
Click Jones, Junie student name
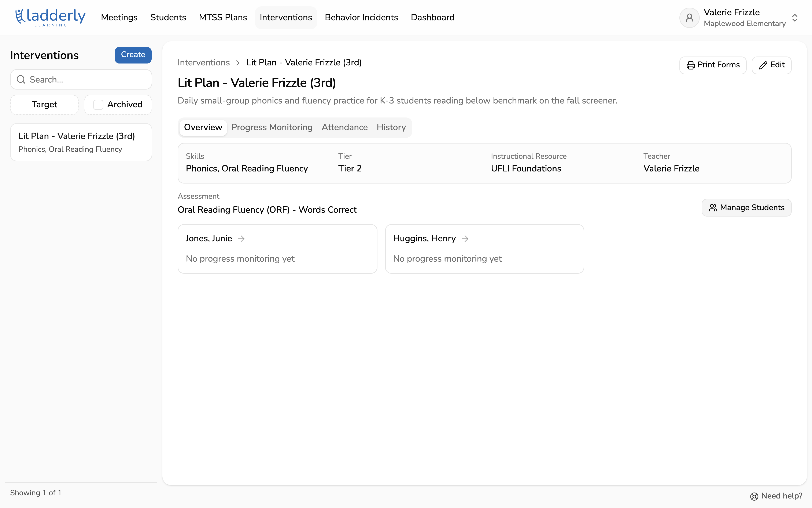click(209, 239)
